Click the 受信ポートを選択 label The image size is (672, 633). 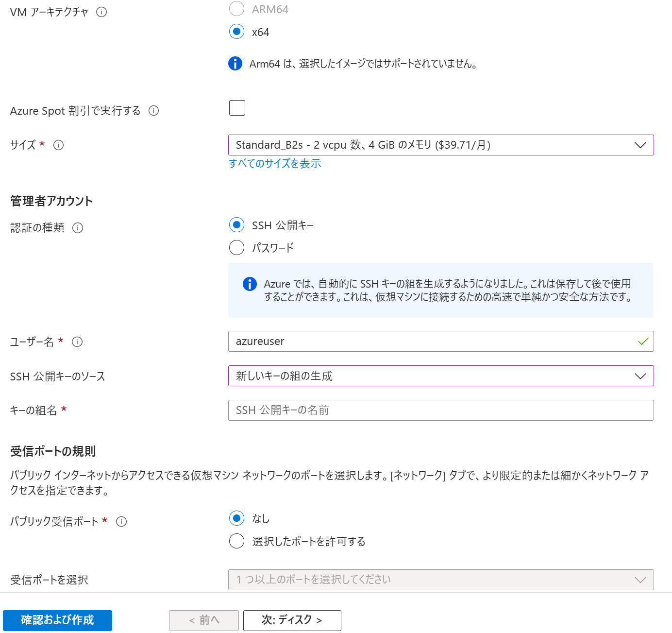coord(49,580)
